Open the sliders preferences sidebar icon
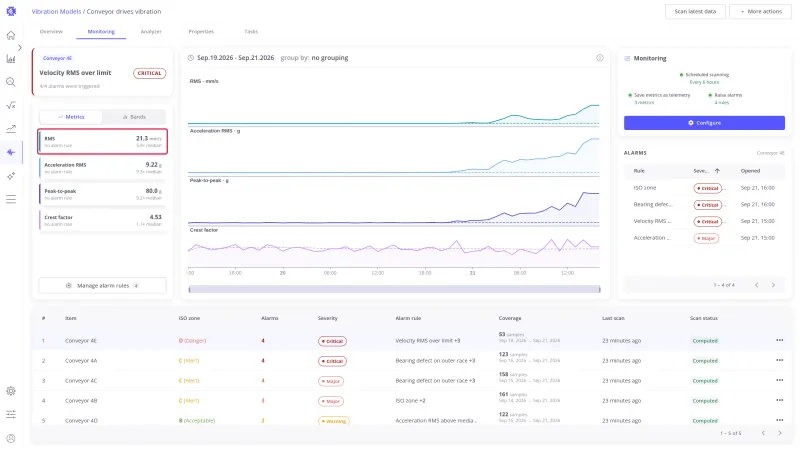Screen dimensions: 800x450 [11, 414]
